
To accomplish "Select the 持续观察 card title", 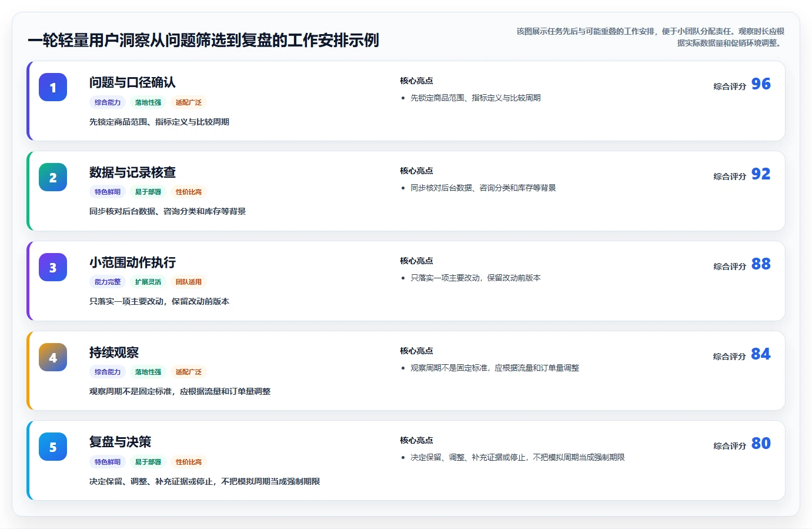I will pos(114,352).
